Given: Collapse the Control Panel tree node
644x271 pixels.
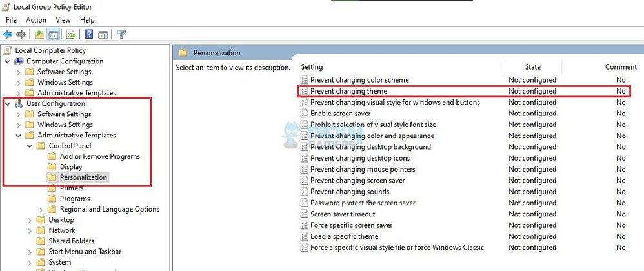Looking at the screenshot, I should [x=30, y=146].
